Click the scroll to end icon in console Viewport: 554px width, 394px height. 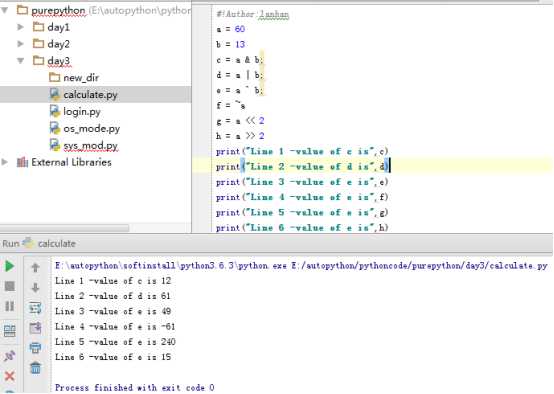[35, 328]
